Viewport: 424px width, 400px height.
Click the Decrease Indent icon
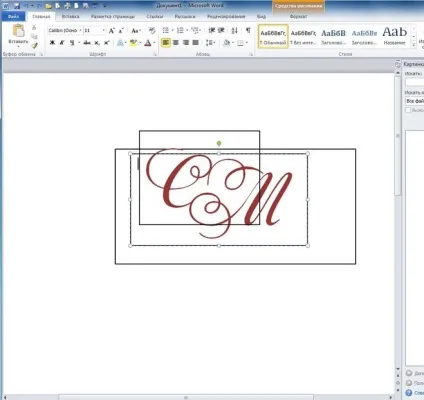(x=211, y=31)
